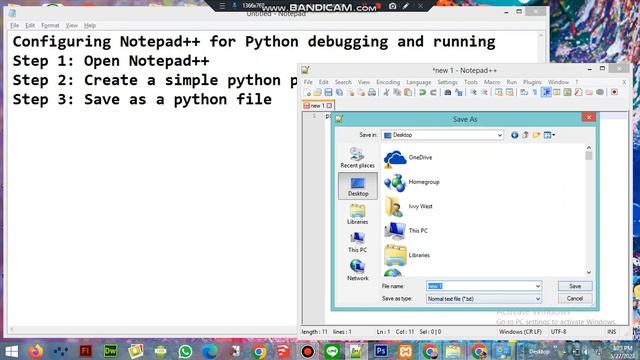The width and height of the screenshot is (640, 360).
Task: Open Notepad++ Plugins menu
Action: coord(532,82)
